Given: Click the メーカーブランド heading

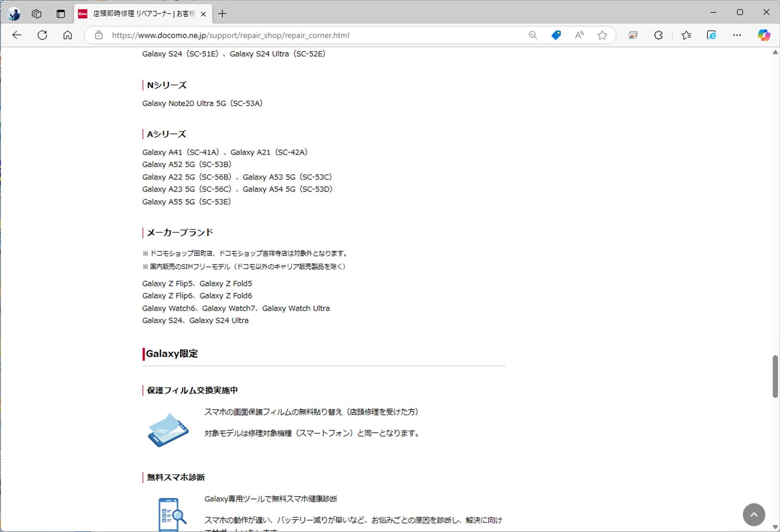Looking at the screenshot, I should coord(180,233).
